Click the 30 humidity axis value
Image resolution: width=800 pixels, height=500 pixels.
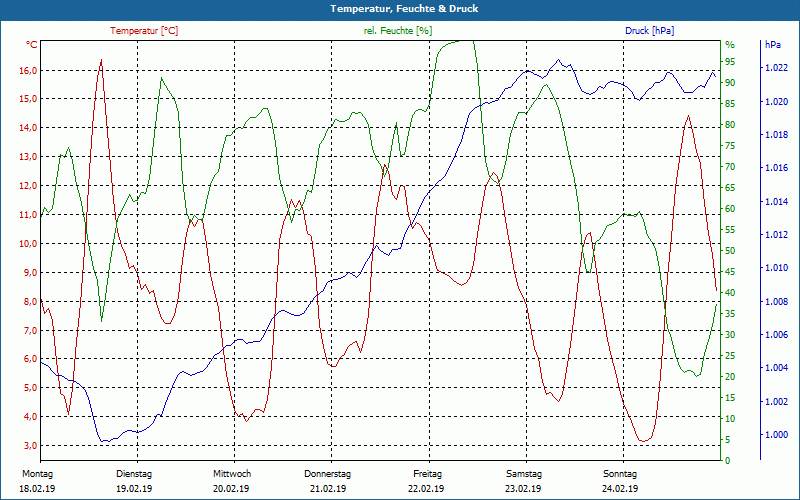point(730,335)
